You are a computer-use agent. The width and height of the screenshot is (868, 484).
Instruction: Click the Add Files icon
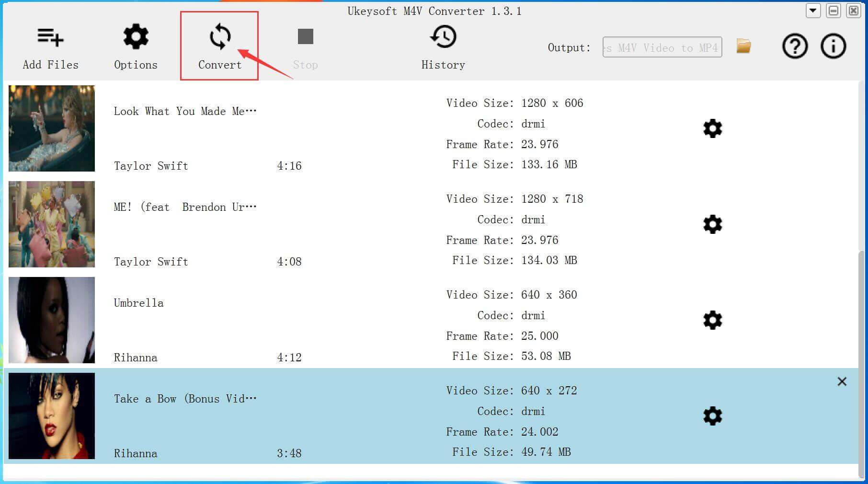tap(50, 38)
